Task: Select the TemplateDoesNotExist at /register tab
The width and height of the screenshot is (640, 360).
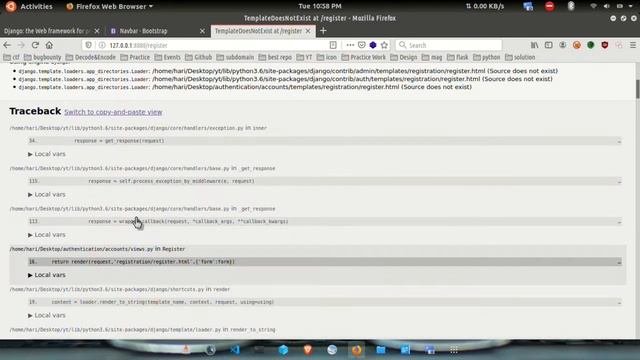Action: [258, 31]
